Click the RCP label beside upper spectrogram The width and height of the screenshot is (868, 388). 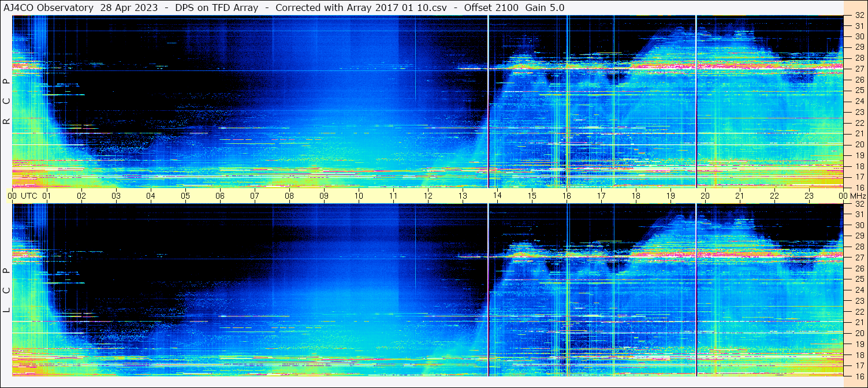(x=6, y=102)
